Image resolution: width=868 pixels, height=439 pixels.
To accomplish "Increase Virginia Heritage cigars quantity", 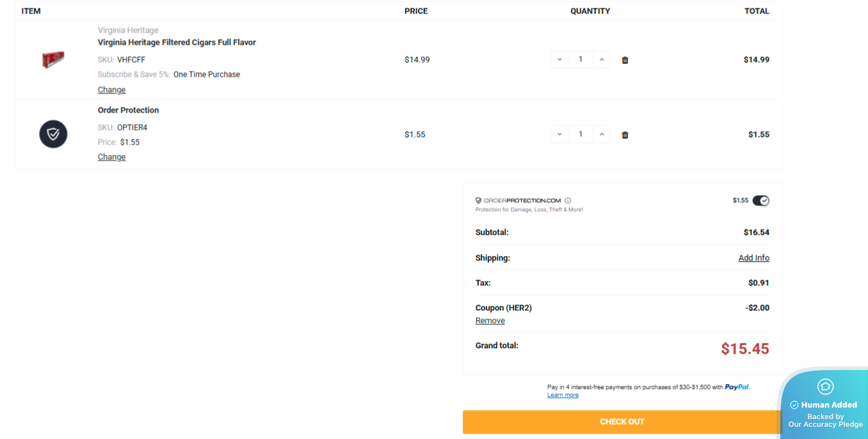I will point(602,60).
